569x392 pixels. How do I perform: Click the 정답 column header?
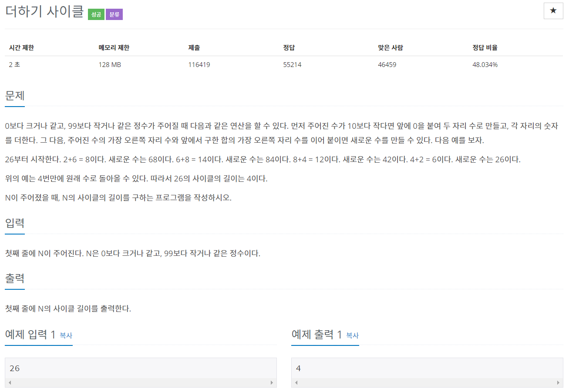(289, 47)
